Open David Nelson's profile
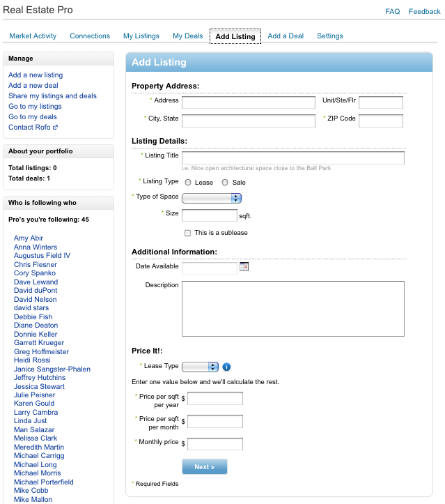 36,299
